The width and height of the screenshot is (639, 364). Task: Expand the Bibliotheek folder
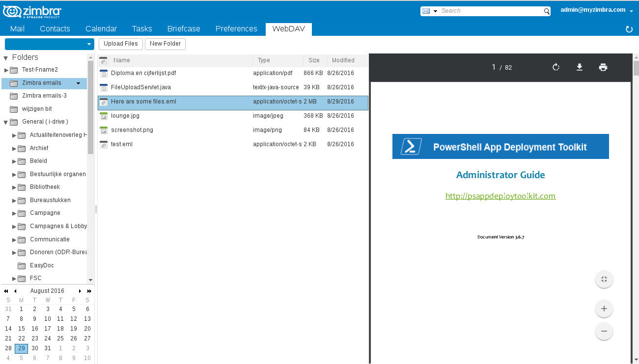(x=14, y=187)
